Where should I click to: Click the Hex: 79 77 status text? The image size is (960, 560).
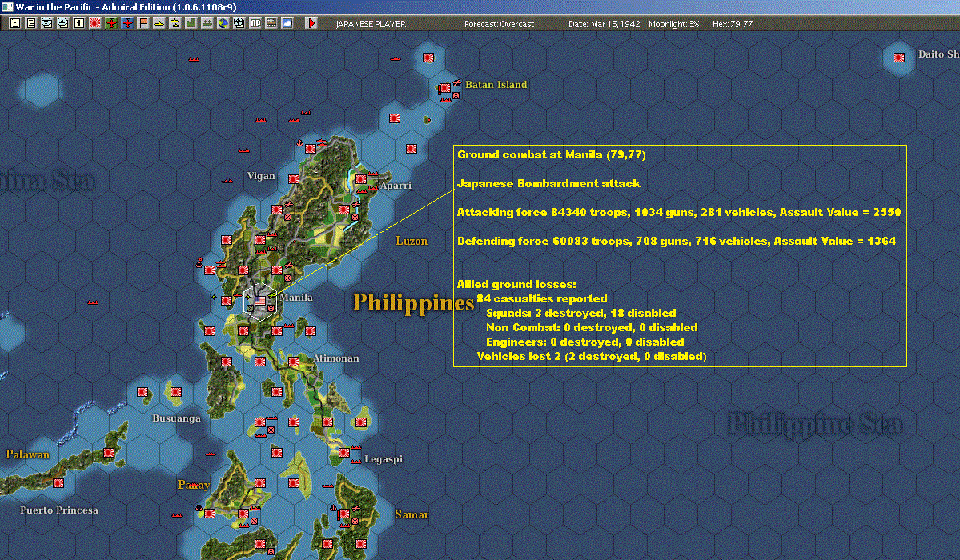tap(733, 24)
